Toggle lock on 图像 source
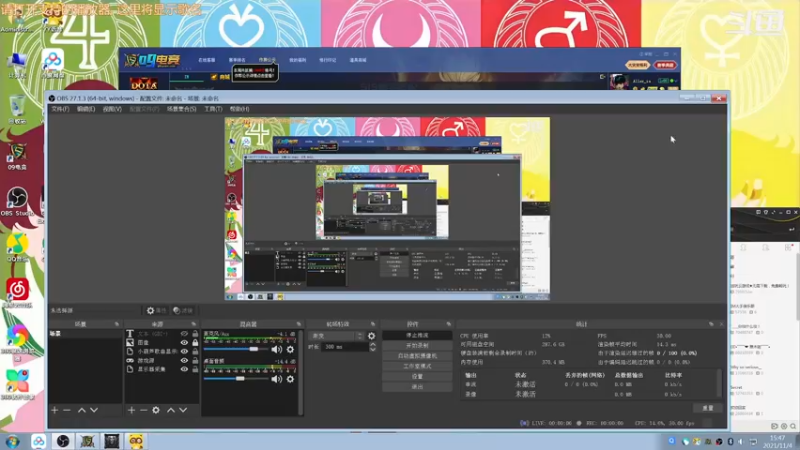This screenshot has height=450, width=800. pos(195,342)
